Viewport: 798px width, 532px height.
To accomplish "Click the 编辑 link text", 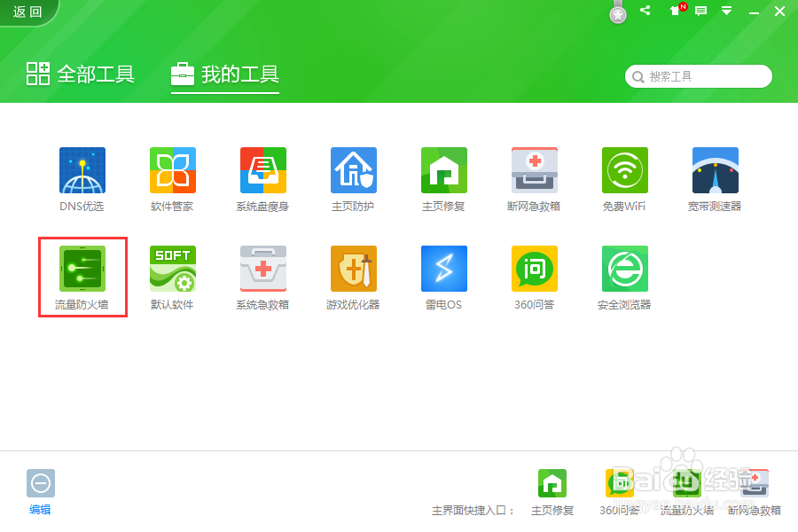I will [40, 510].
